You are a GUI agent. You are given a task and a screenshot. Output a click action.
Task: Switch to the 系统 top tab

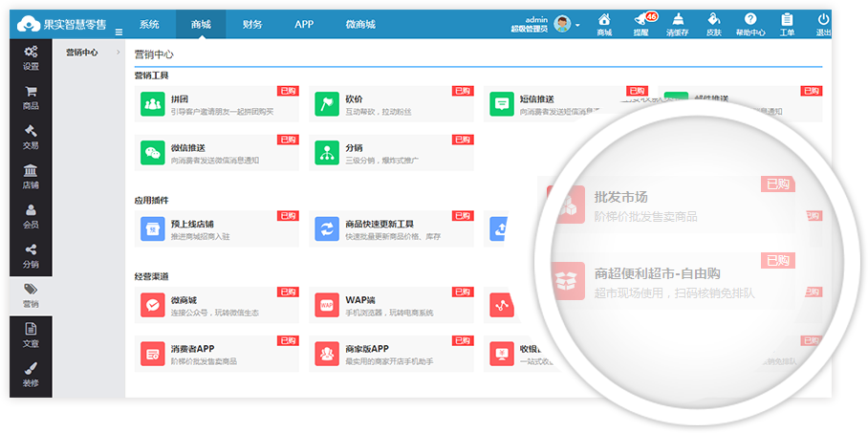(149, 24)
